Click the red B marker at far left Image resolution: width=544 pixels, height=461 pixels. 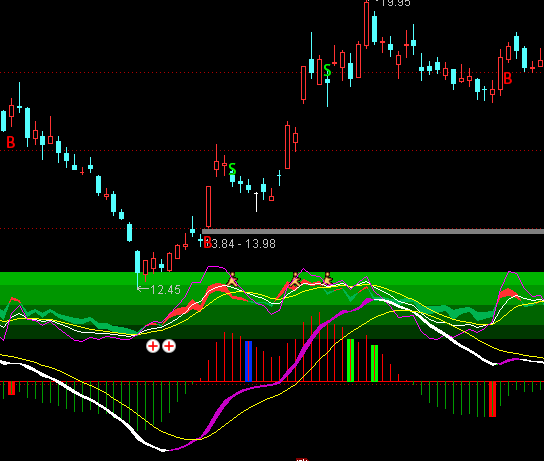[x=11, y=142]
